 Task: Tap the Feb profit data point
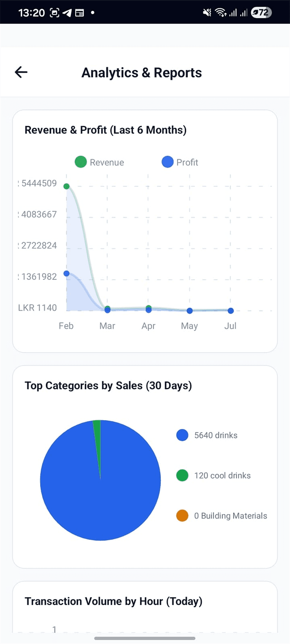tap(66, 274)
